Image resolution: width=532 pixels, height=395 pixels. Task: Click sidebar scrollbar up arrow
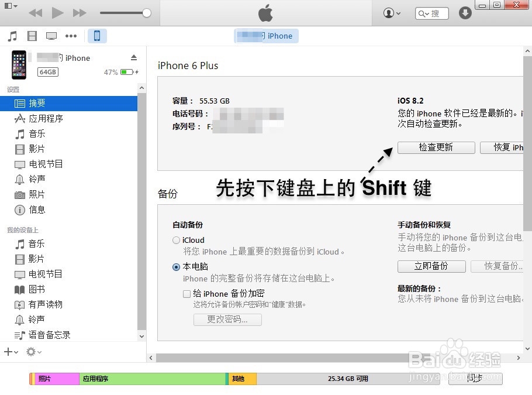click(142, 88)
